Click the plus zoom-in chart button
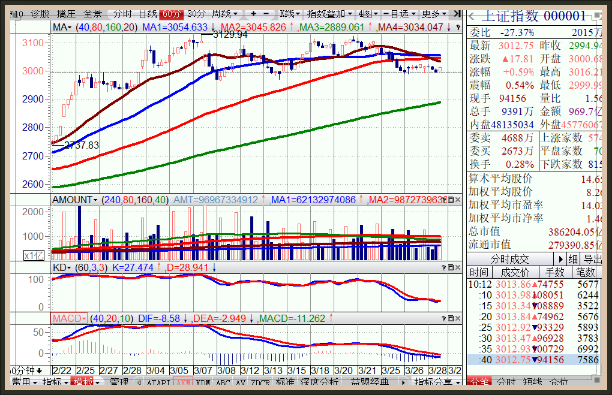The width and height of the screenshot is (612, 395). pos(253,14)
